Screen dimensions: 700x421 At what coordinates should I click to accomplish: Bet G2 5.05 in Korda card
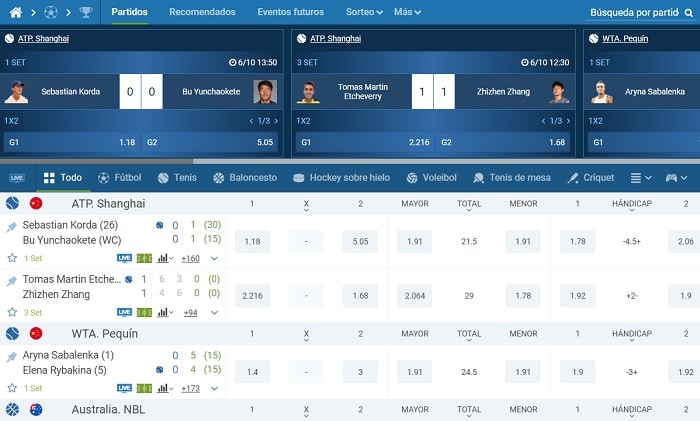tap(210, 142)
